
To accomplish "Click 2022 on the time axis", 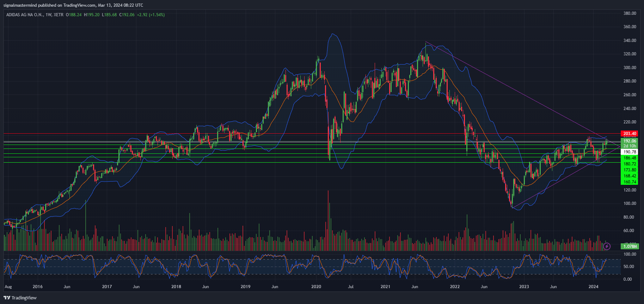I will (455, 287).
